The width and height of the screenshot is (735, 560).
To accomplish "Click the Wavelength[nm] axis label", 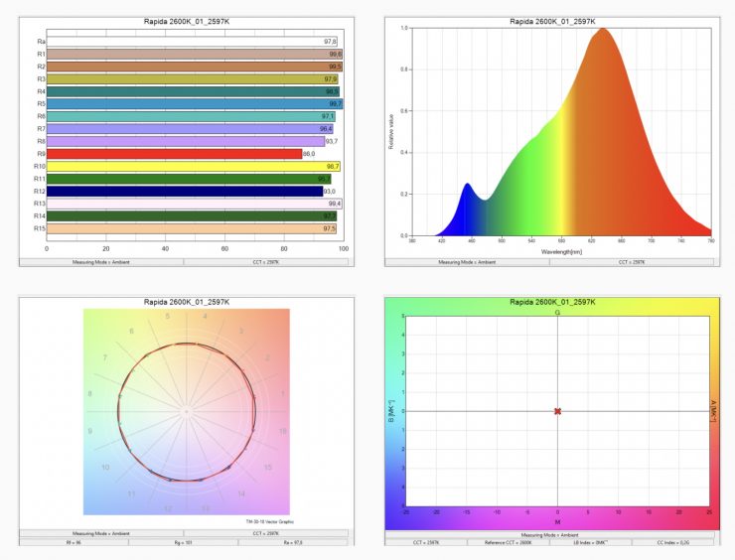I will [561, 252].
